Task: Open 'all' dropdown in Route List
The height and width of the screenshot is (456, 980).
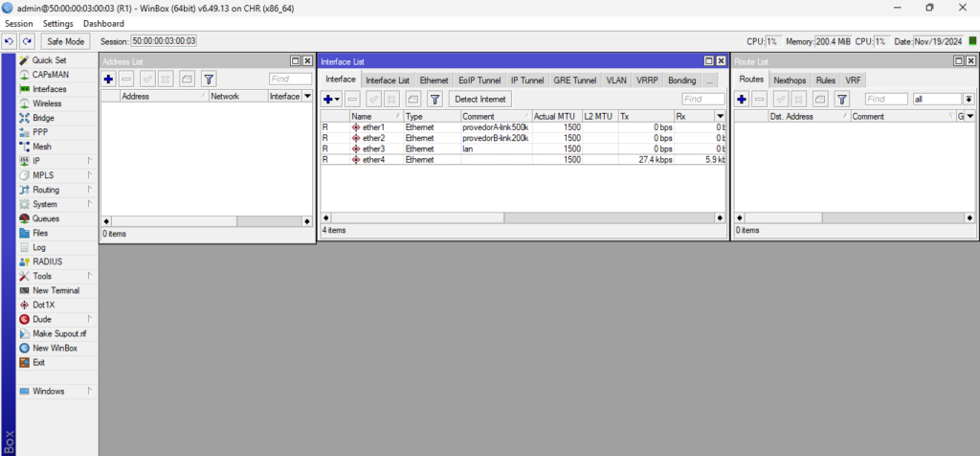Action: tap(969, 99)
